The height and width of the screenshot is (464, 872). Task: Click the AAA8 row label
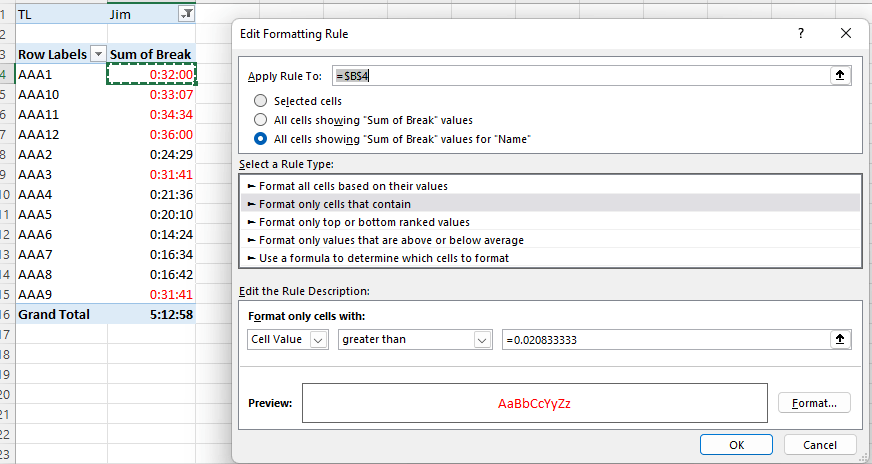pos(62,275)
